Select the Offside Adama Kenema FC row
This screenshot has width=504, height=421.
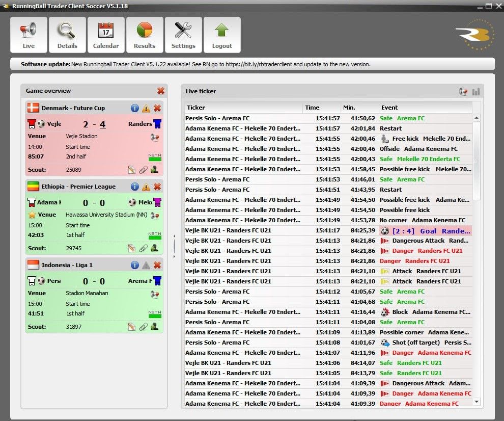(328, 149)
